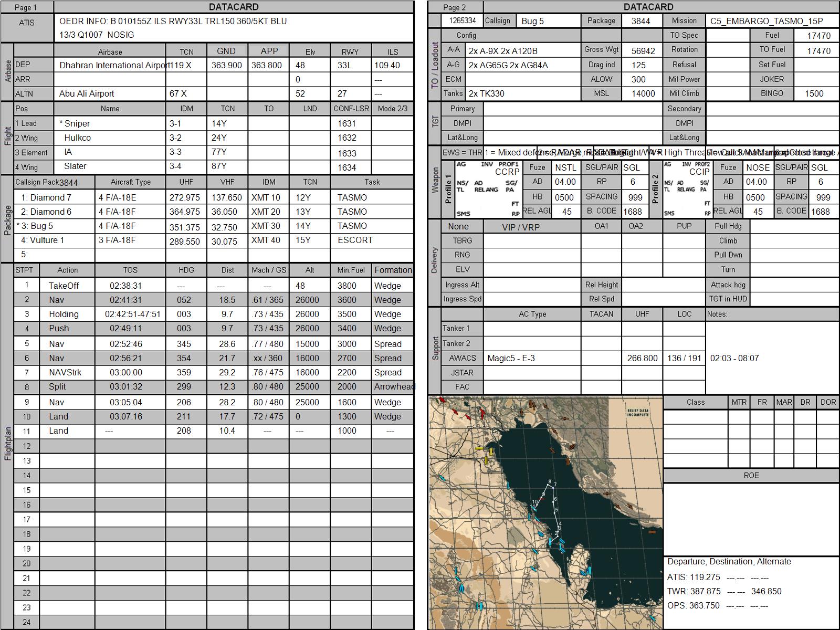Open the flight route map image

click(x=546, y=512)
